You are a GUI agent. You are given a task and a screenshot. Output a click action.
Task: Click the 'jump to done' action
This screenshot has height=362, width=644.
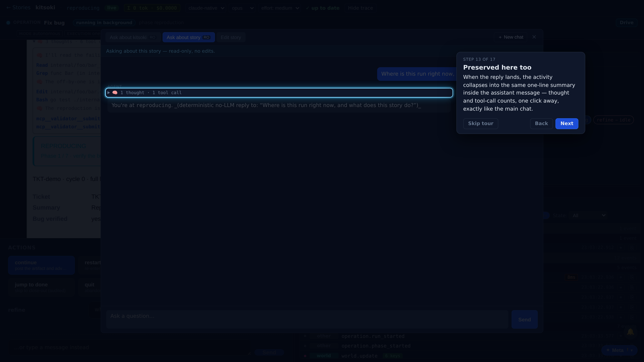[41, 287]
